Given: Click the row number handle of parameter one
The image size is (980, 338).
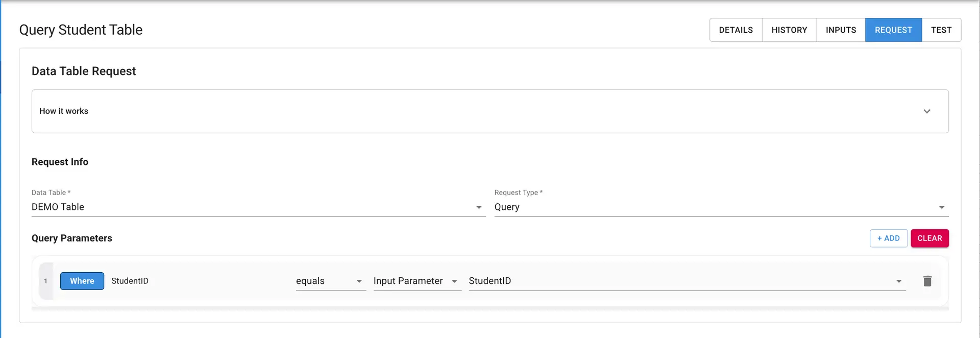Looking at the screenshot, I should coord(45,281).
